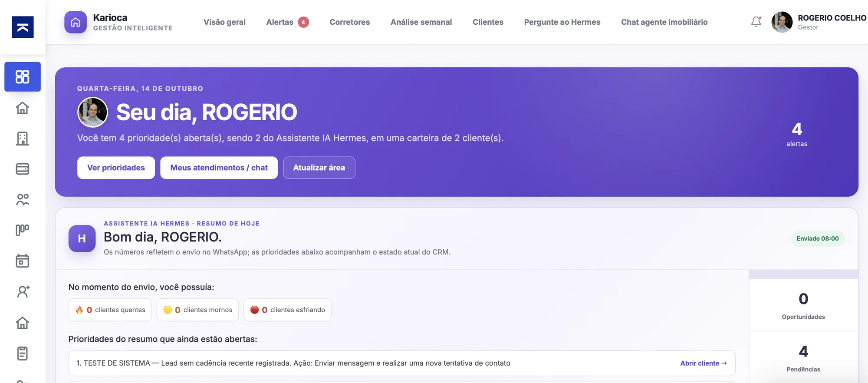Go to the Alertas tab

279,22
